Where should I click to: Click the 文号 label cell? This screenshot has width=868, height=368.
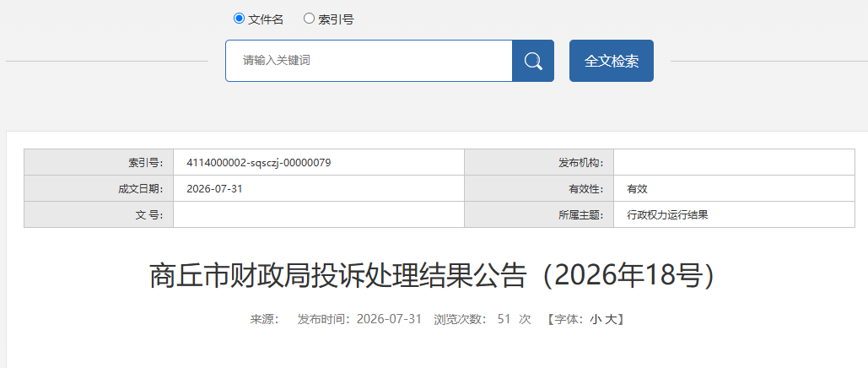[99, 214]
